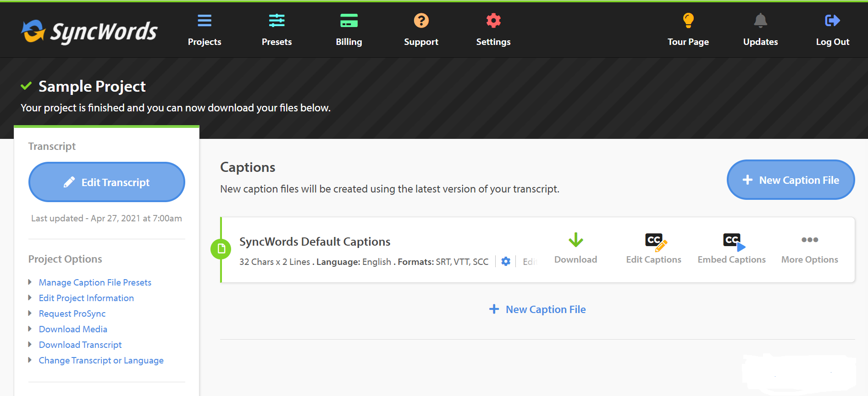Screen dimensions: 868x396
Task: Expand arrow beside Download Media
Action: click(30, 329)
